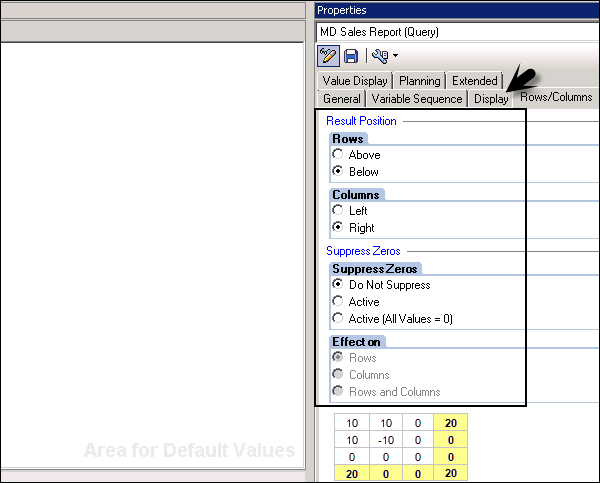This screenshot has width=600, height=483.
Task: Switch to the Display tab
Action: tap(491, 99)
